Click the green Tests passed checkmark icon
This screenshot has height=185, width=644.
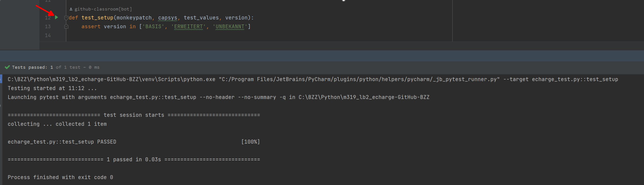[x=7, y=67]
